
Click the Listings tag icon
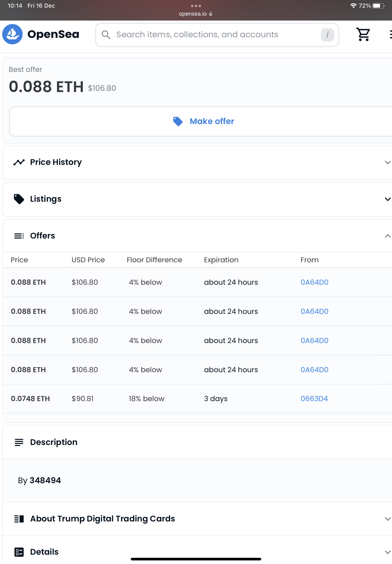19,199
